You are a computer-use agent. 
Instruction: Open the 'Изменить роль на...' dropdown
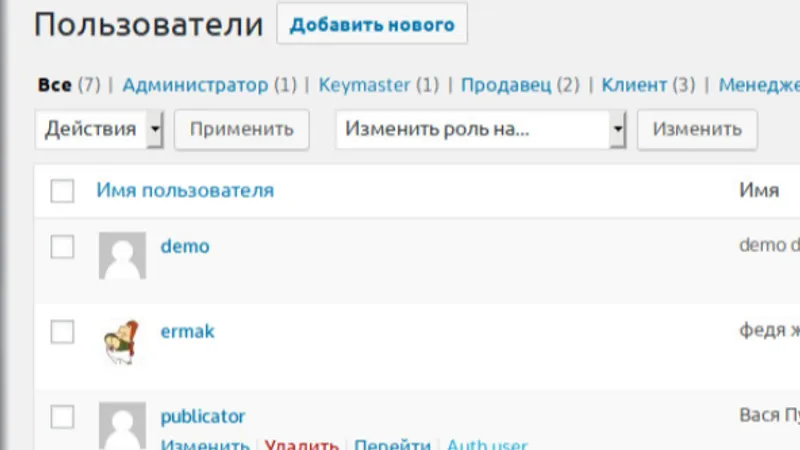point(481,129)
